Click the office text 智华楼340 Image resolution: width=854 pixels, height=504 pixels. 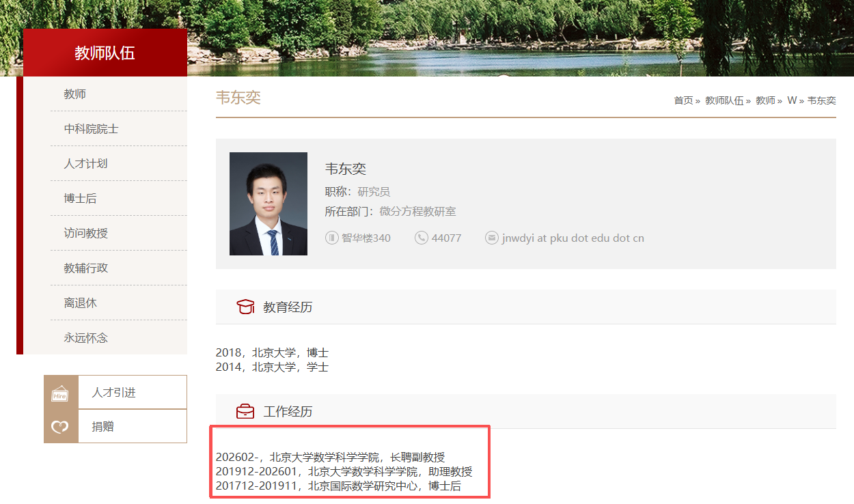tap(366, 238)
